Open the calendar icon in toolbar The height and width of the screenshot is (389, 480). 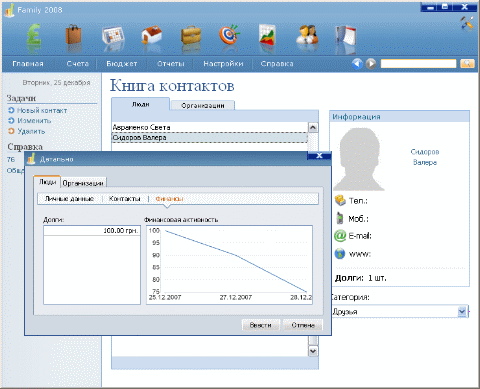coord(113,37)
